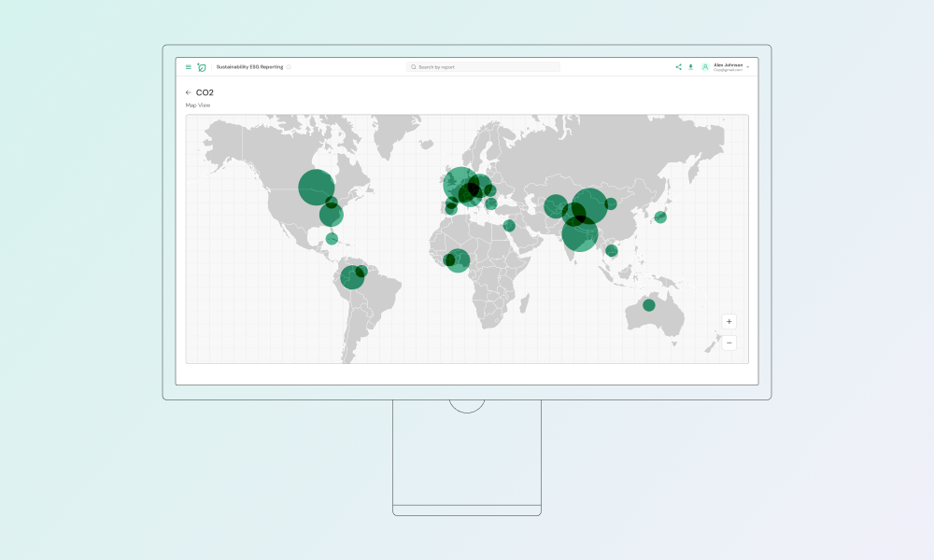Screen dimensions: 934x560
Task: Open the hamburger menu
Action: pyautogui.click(x=189, y=67)
